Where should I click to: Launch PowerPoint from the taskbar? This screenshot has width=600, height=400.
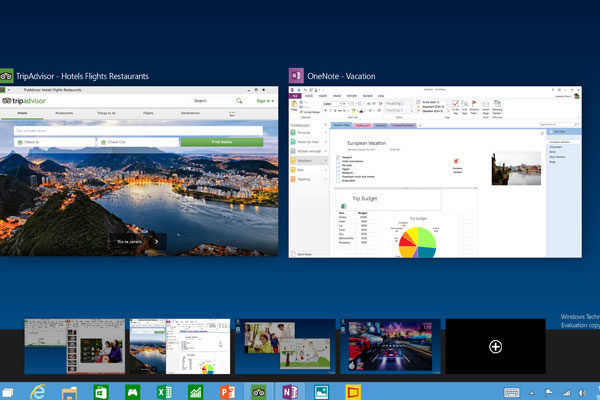(227, 392)
